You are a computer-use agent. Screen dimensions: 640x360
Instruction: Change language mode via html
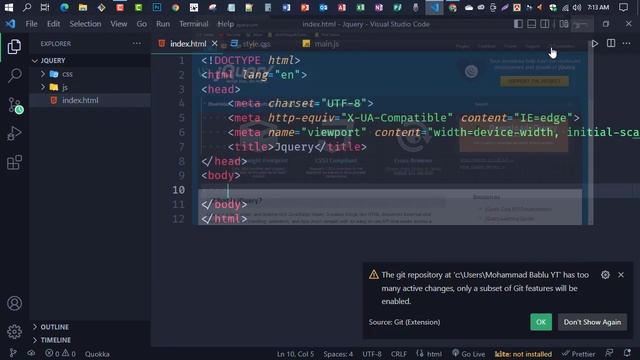(x=429, y=353)
